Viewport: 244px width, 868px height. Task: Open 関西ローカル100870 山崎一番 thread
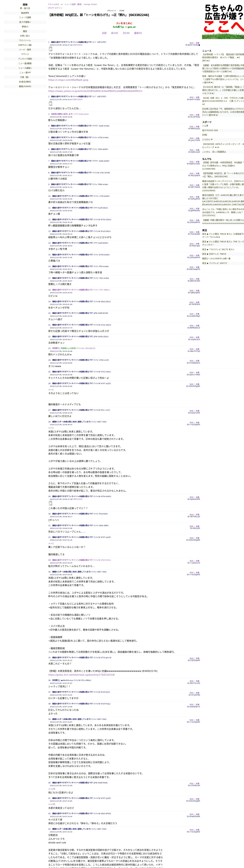216,258
